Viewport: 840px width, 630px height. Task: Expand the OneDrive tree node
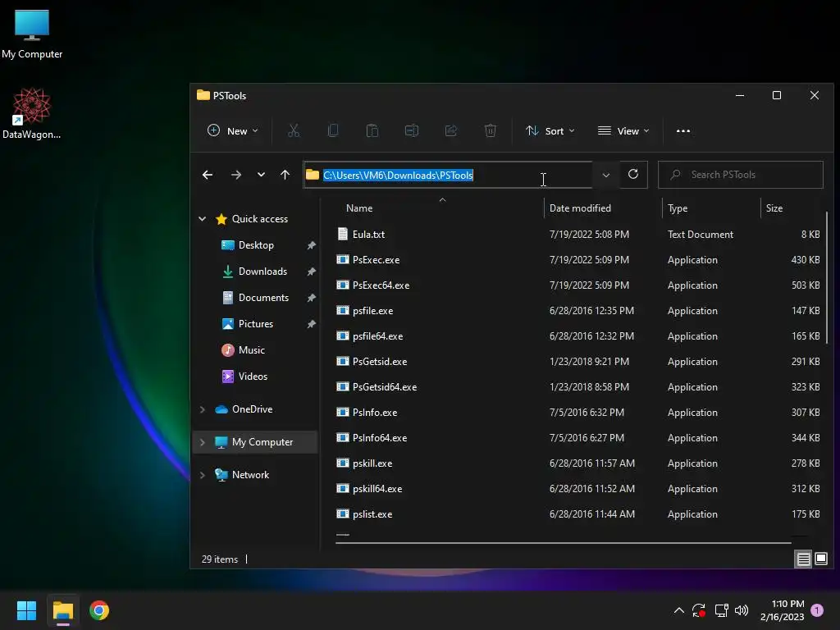203,409
